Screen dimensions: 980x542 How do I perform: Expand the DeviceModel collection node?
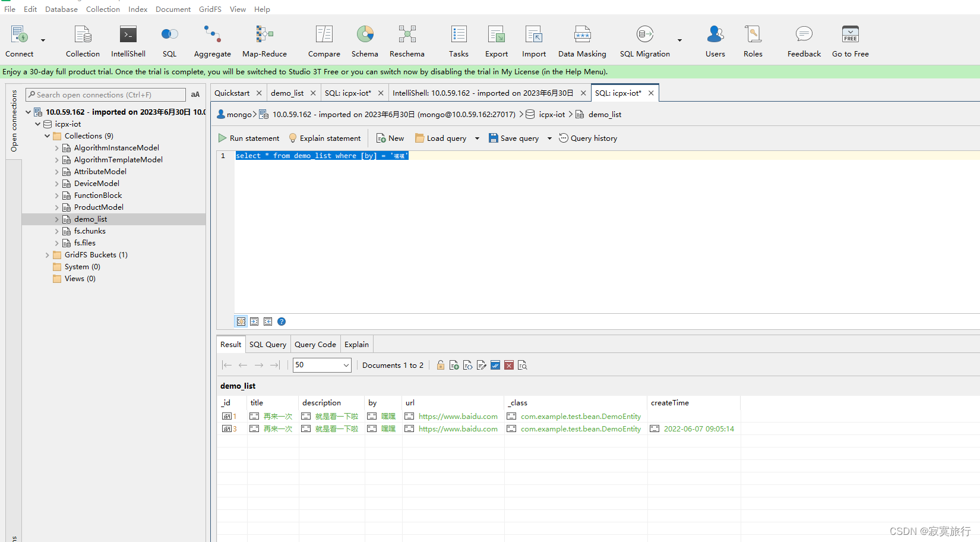coord(56,183)
